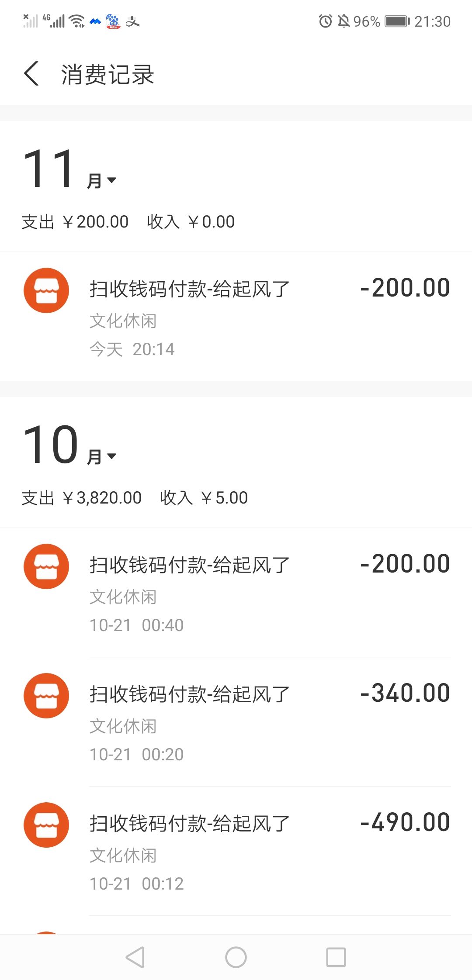Tap October 收入 ￥5.00 summary

pyautogui.click(x=204, y=498)
